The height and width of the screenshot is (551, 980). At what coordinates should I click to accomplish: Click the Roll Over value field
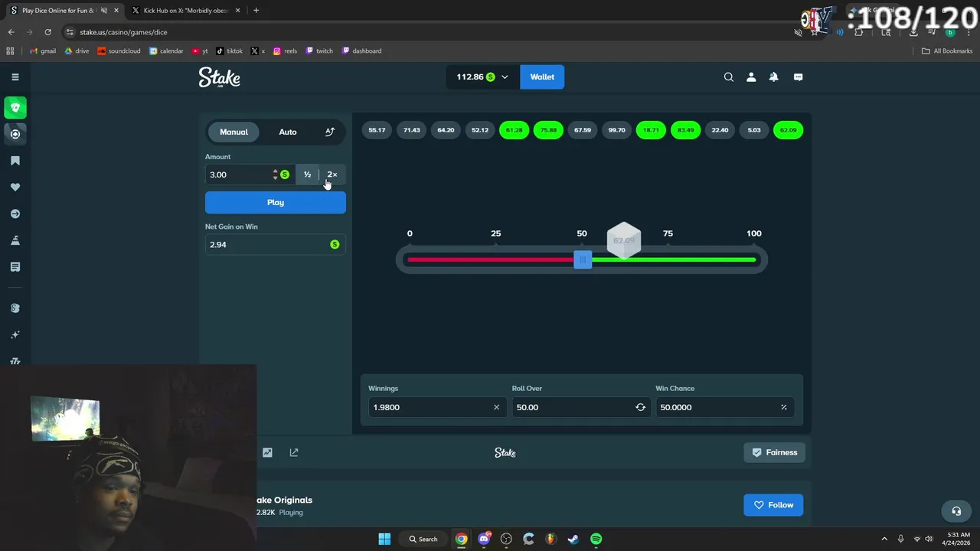pos(581,407)
